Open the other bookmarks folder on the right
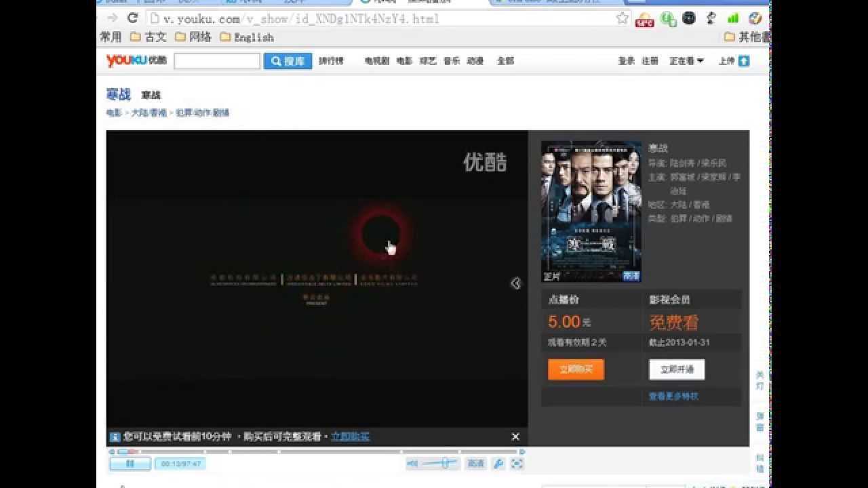Image resolution: width=868 pixels, height=488 pixels. coord(747,37)
